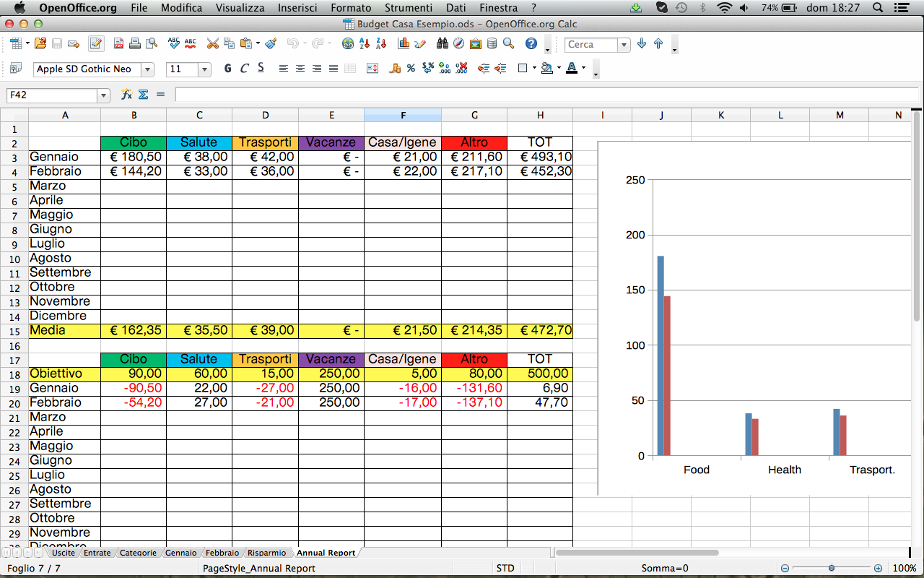Open the Insert Chart tool

coord(404,43)
